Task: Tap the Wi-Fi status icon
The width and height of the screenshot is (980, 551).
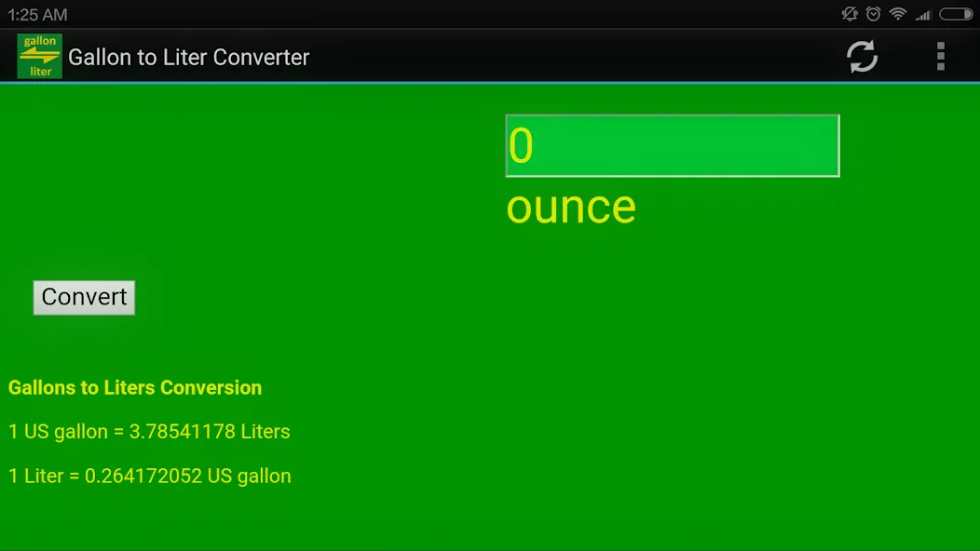Action: pyautogui.click(x=898, y=14)
